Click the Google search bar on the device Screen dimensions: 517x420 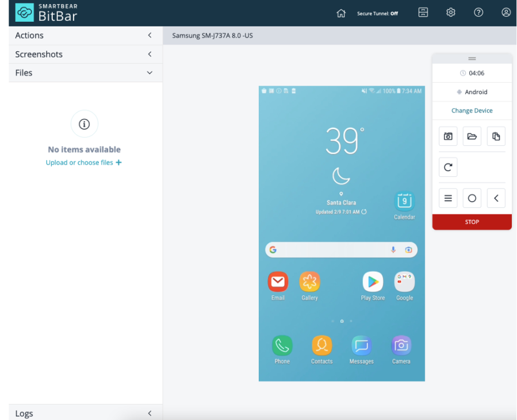click(341, 250)
